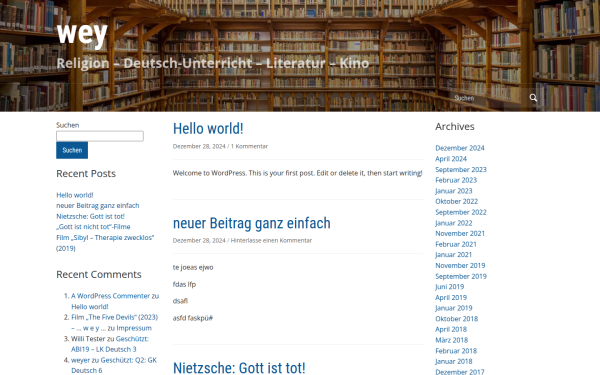Select 'Nietzsche: Gott ist tot!' in Recent Posts
The image size is (600, 375).
pos(90,216)
